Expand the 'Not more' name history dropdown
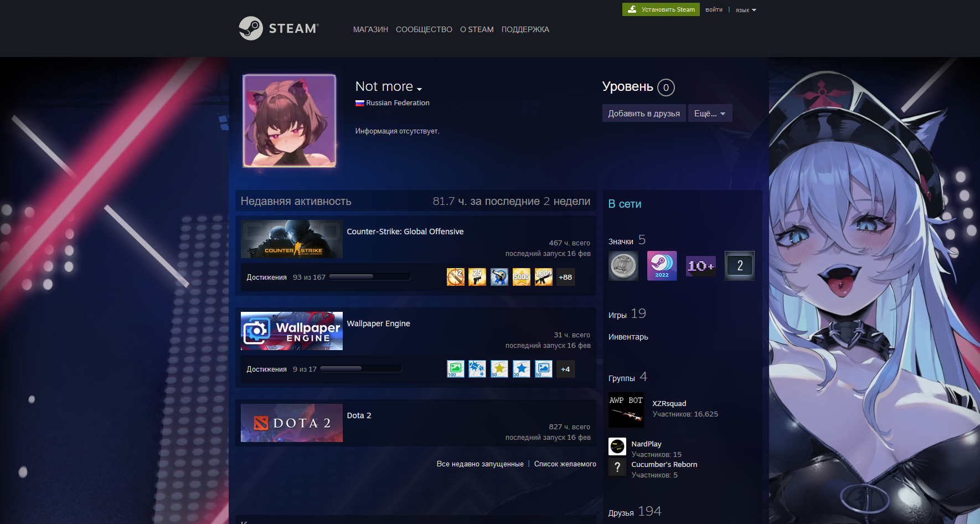980x524 pixels. 420,89
